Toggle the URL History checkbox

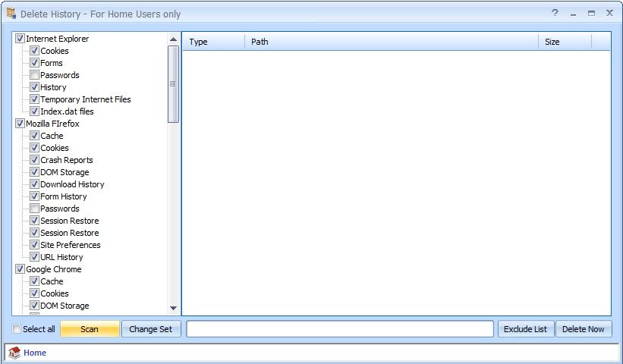pos(34,257)
